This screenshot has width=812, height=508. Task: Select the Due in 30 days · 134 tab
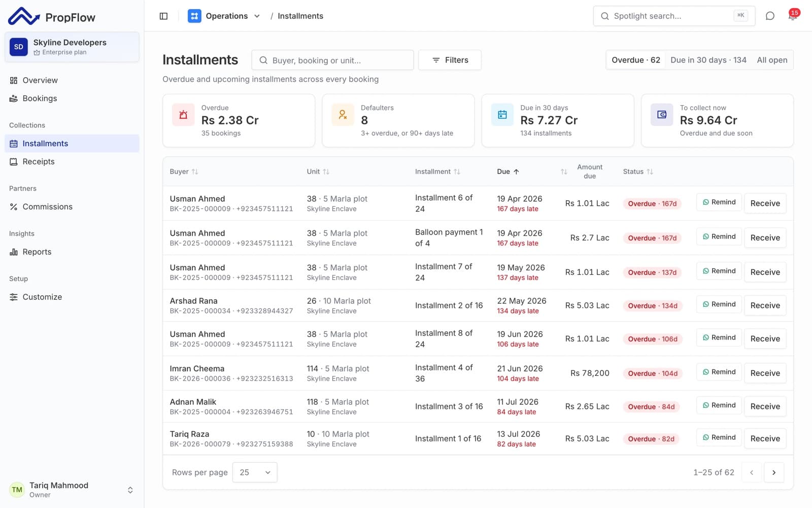coord(708,60)
